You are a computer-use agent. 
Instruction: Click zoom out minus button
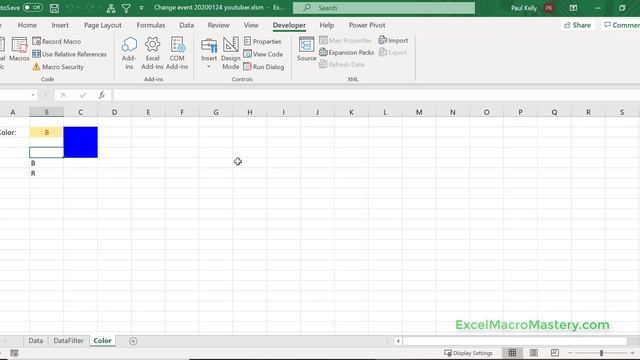tap(571, 353)
